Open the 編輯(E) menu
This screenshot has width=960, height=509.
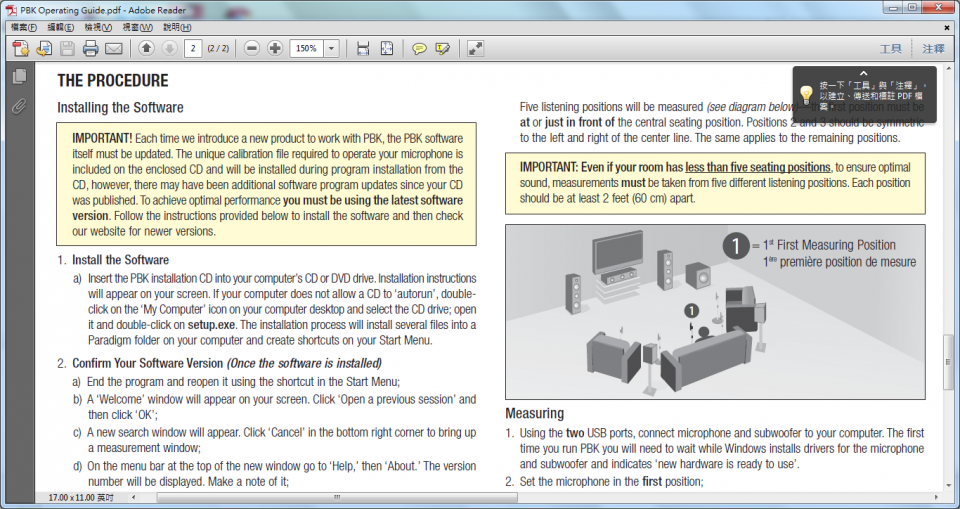click(61, 27)
